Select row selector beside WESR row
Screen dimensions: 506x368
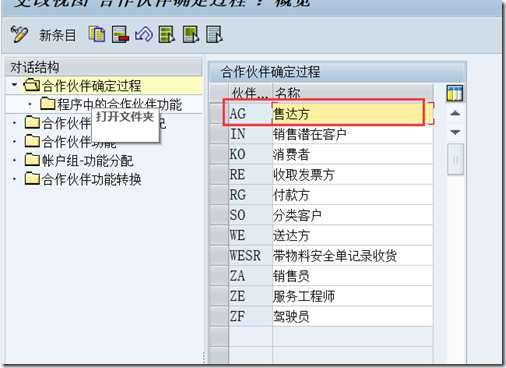tap(219, 256)
